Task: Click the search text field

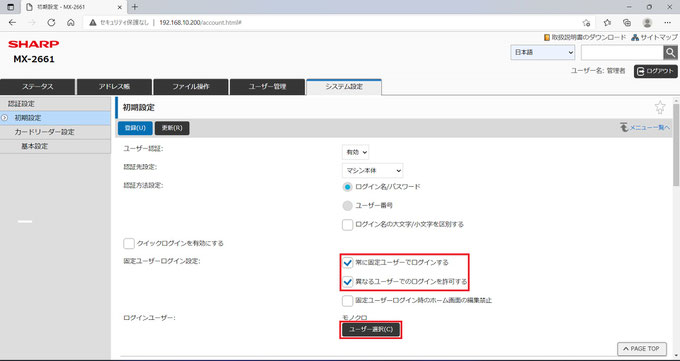Action: [622, 53]
